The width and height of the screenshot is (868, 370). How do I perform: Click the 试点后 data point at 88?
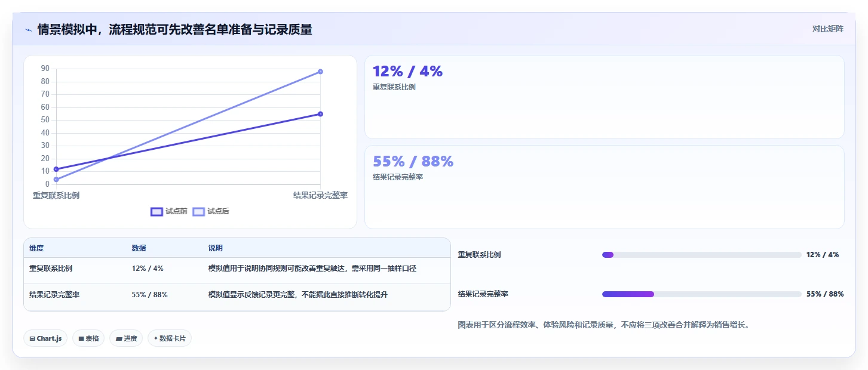tap(320, 72)
